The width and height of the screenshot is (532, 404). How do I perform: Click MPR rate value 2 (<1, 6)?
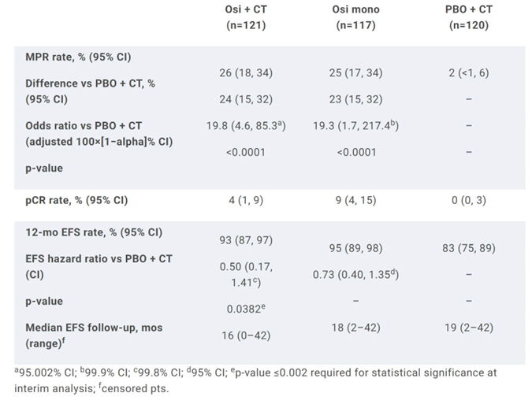coord(469,73)
